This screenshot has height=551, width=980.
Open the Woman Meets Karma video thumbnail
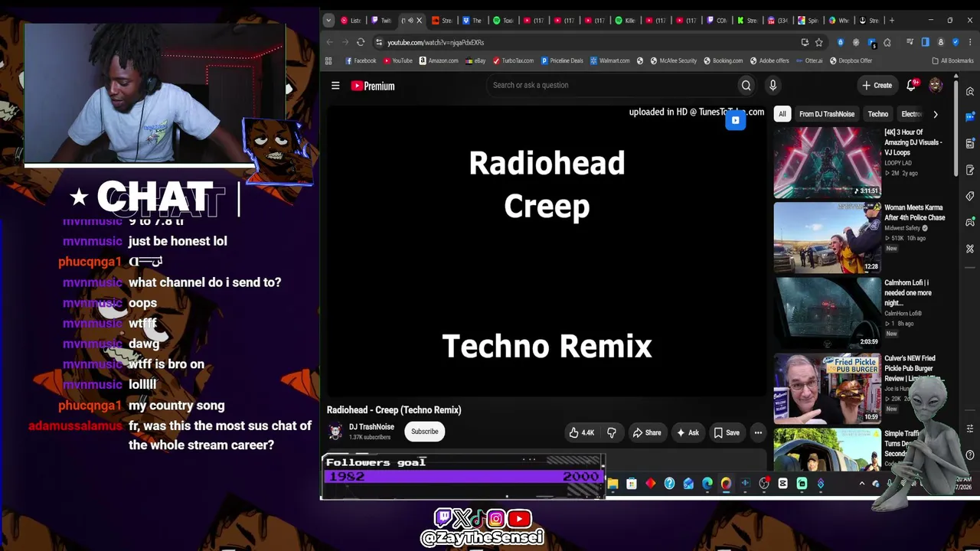point(827,238)
